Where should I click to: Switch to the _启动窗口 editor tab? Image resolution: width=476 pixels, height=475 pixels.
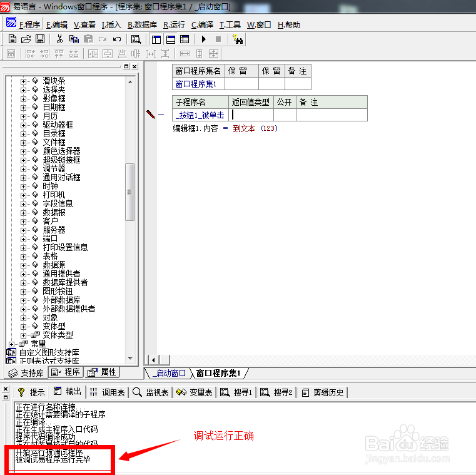170,373
